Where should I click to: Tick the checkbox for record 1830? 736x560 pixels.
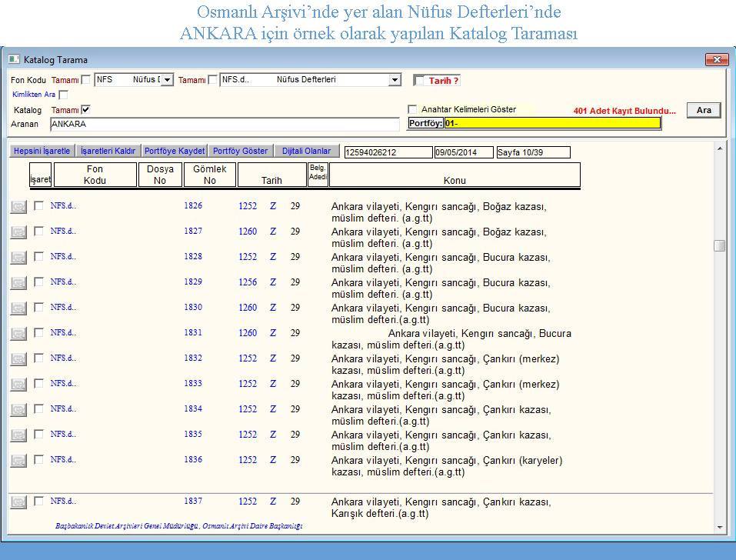click(38, 307)
